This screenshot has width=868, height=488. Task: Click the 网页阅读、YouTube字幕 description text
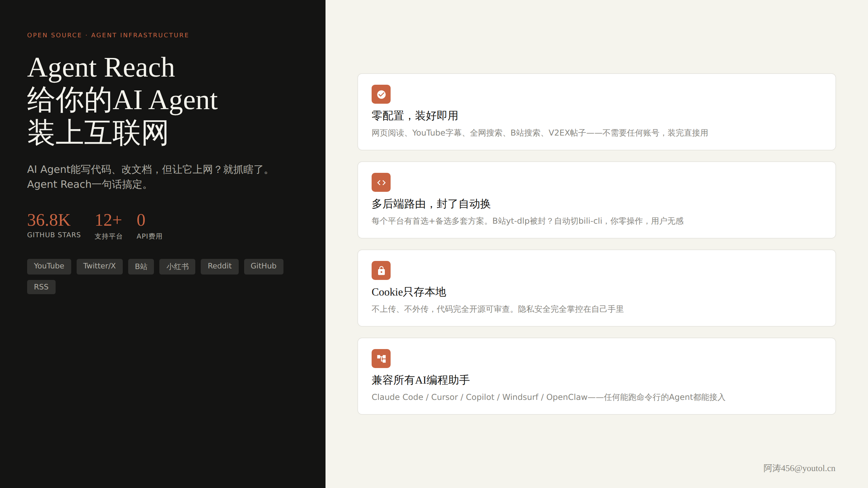coord(540,133)
